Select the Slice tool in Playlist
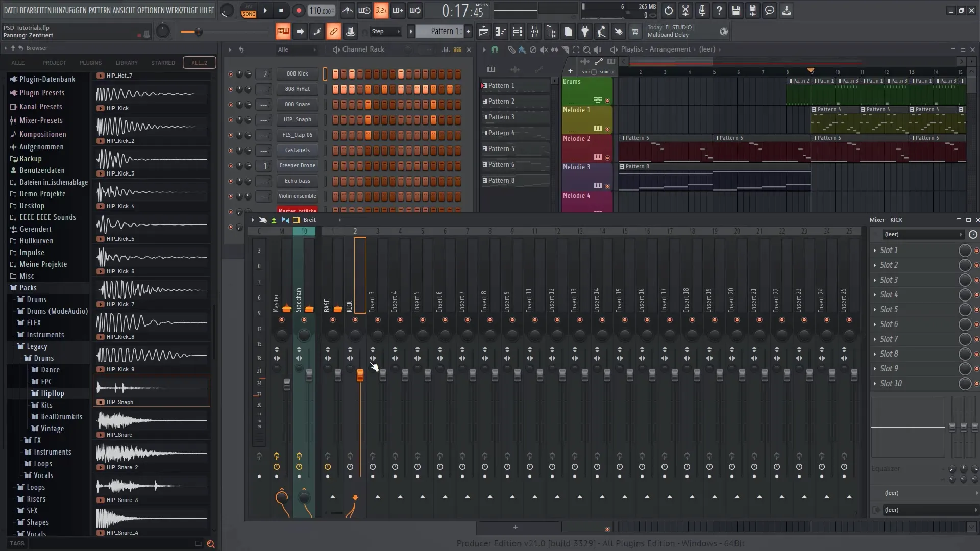Viewport: 980px width, 551px height. coord(565,49)
